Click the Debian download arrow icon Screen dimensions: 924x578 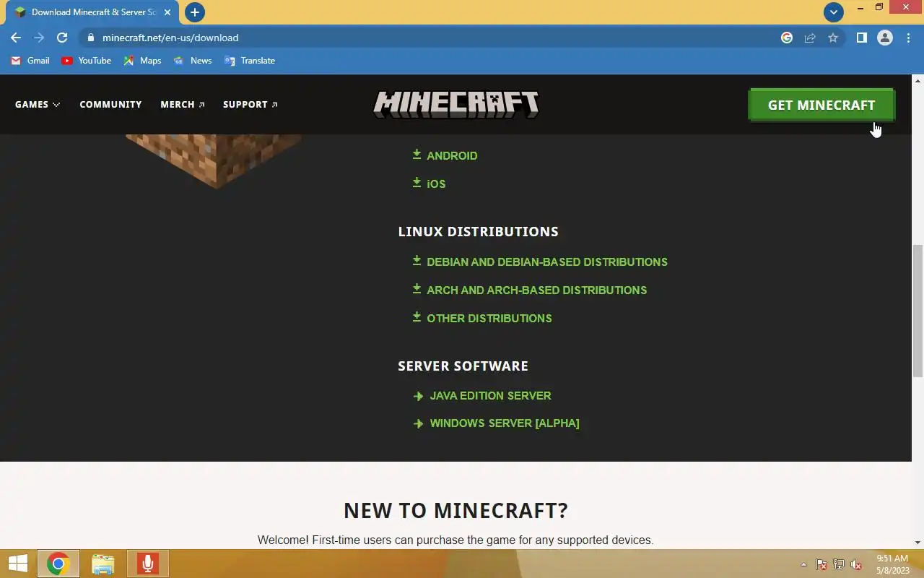tap(417, 261)
